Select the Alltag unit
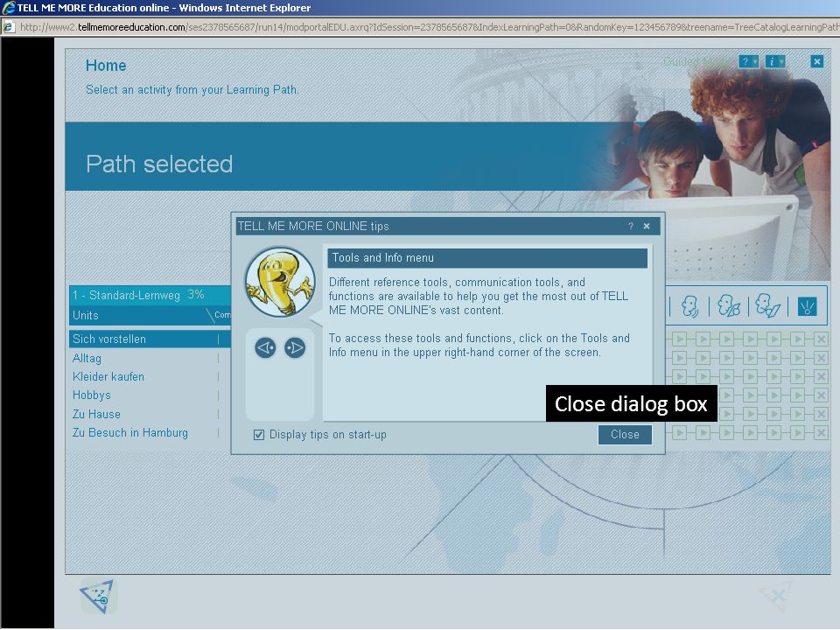The width and height of the screenshot is (840, 630). click(87, 358)
